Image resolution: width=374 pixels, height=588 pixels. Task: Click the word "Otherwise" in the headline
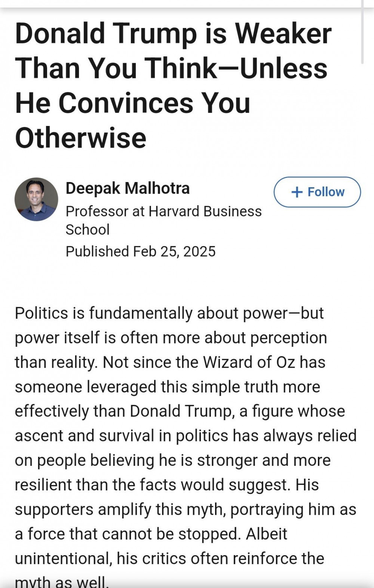[x=80, y=138]
